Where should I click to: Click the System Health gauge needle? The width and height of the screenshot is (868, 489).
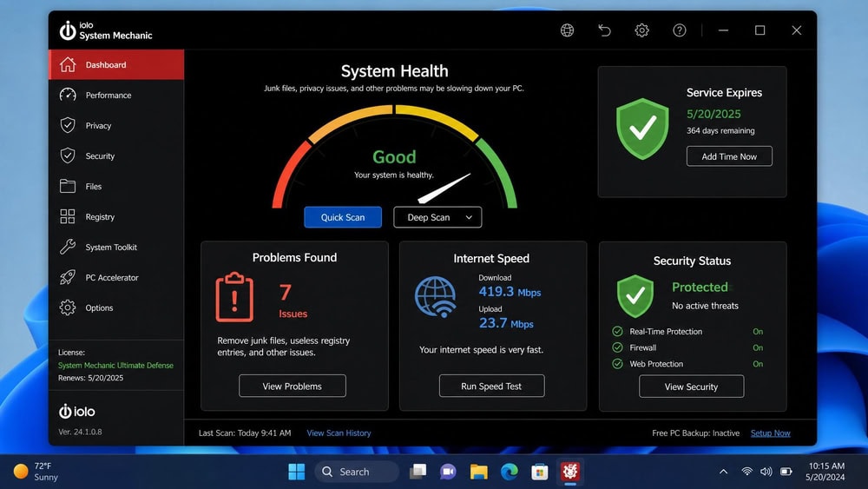point(444,188)
